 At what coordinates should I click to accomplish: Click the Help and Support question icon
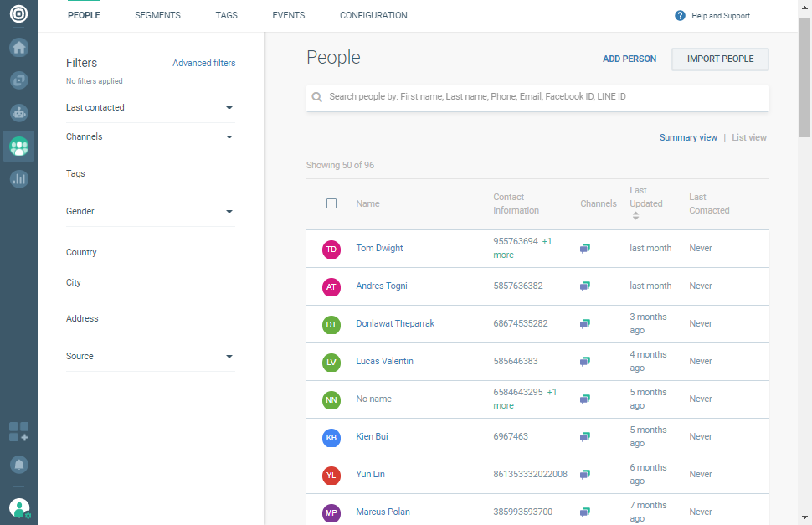click(680, 16)
